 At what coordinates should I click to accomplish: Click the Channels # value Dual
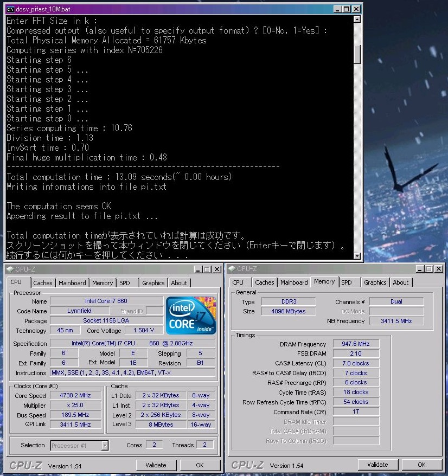tap(396, 301)
